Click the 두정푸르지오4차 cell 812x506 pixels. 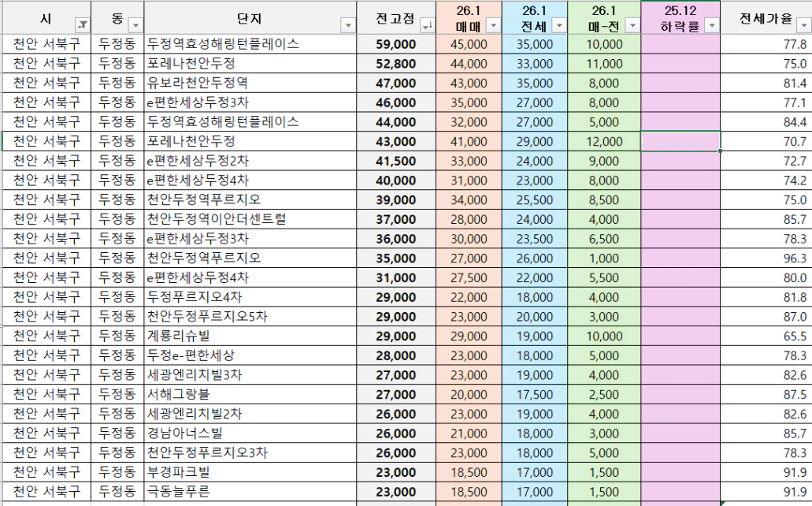(250, 297)
